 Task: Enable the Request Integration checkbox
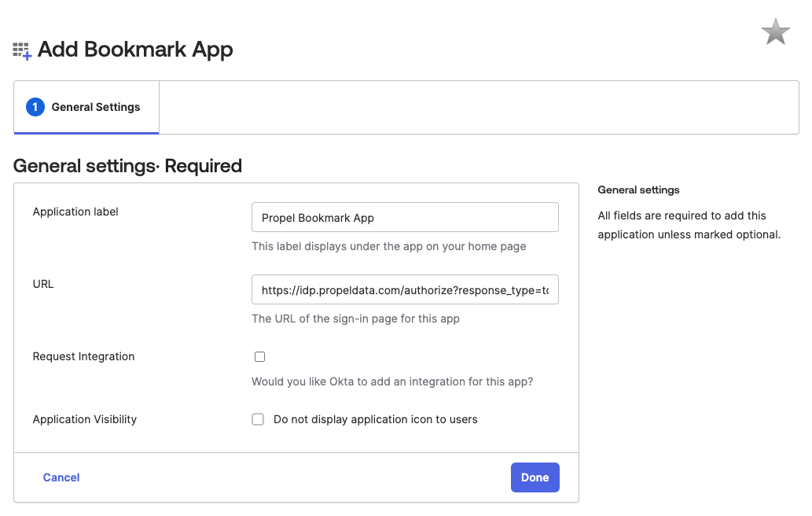[x=259, y=356]
